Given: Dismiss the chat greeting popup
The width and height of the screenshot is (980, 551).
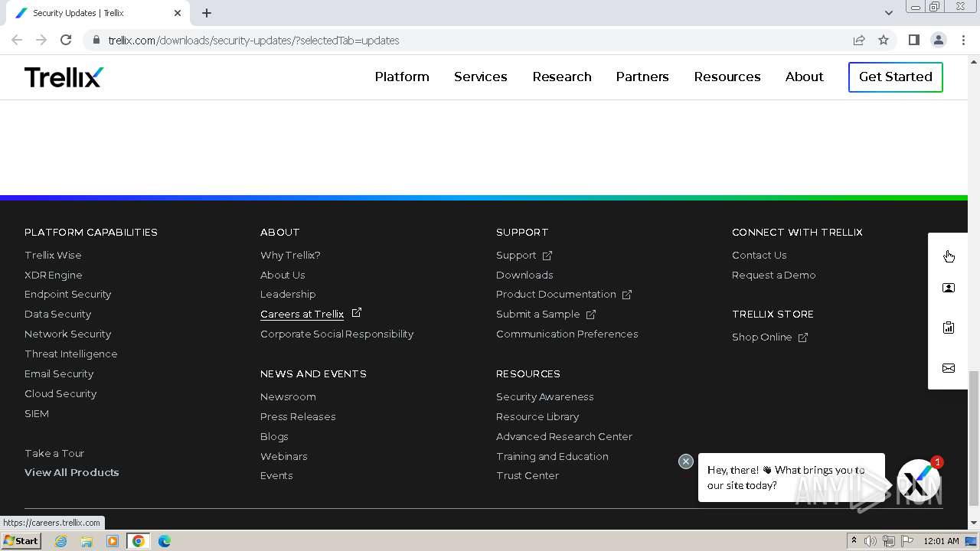Looking at the screenshot, I should click(686, 461).
